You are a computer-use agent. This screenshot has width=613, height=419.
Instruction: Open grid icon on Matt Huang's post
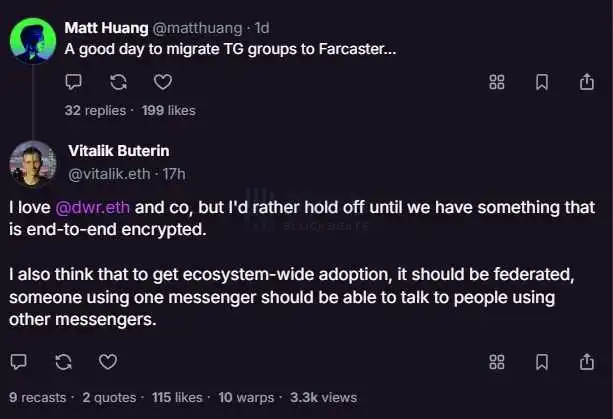point(497,82)
